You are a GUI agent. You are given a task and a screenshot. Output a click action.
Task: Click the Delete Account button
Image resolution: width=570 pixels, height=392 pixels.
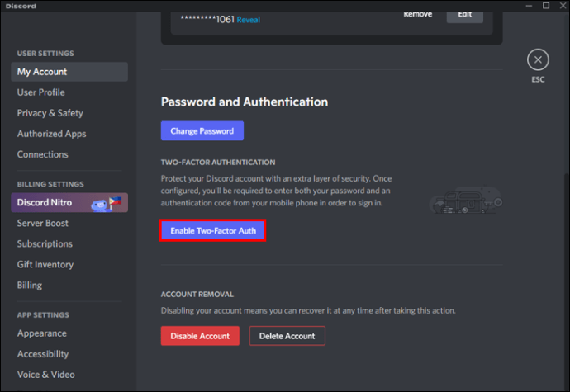[x=287, y=336]
